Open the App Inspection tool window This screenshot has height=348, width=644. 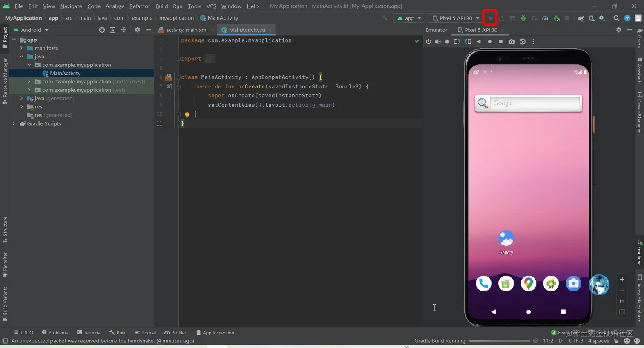215,333
